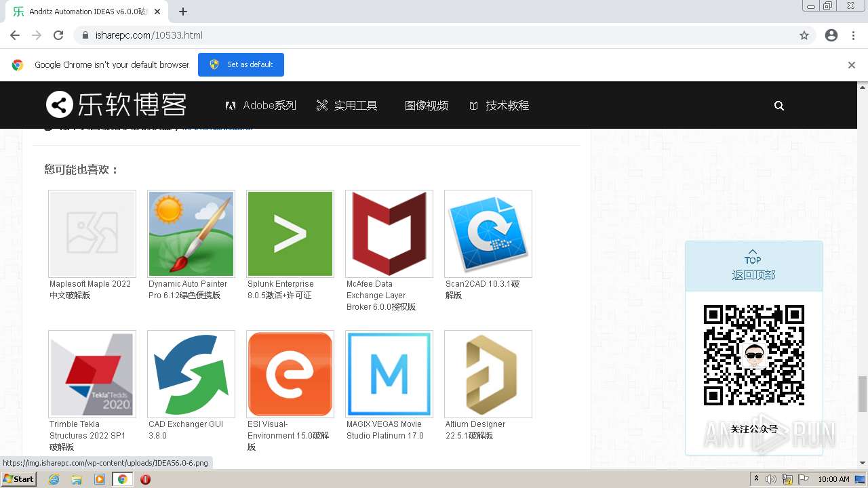The image size is (868, 488).
Task: Click Dynamic Auto Painter Pro 6.12 link
Action: pos(188,289)
